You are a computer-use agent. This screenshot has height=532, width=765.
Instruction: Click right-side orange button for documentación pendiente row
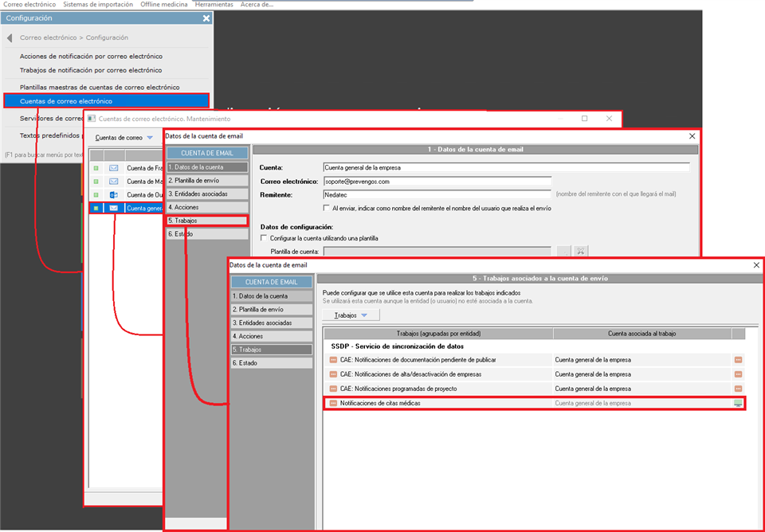(738, 360)
